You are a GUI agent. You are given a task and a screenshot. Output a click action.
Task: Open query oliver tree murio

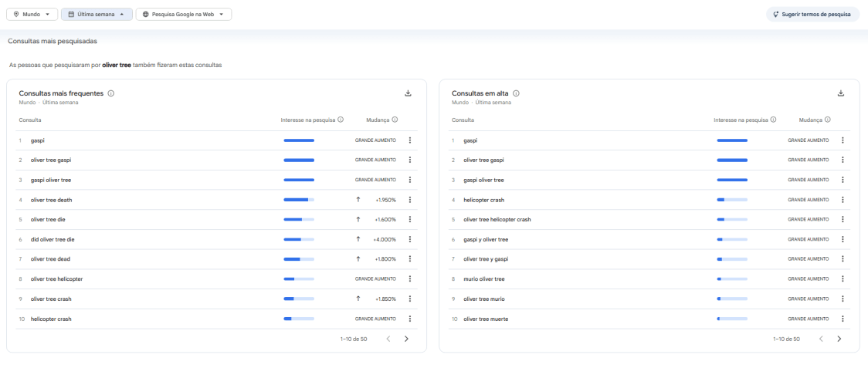[x=484, y=299]
